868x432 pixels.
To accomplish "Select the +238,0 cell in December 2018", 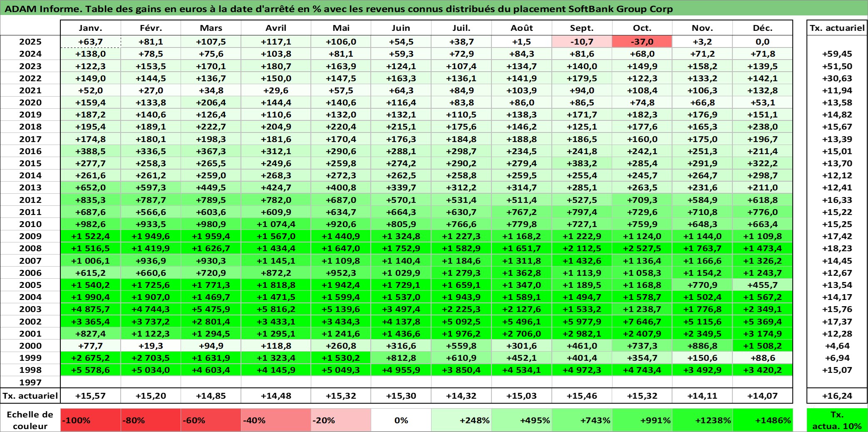I will coord(763,127).
